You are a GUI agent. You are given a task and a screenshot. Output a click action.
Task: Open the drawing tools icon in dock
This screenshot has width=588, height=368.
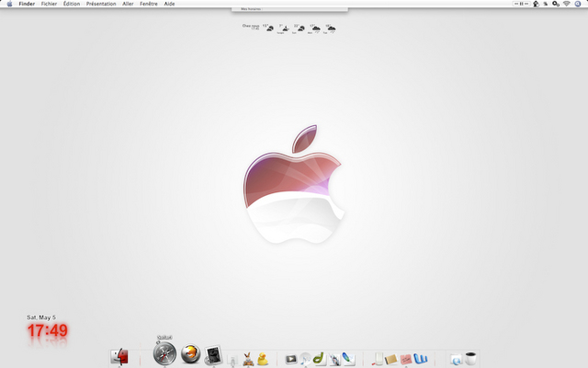pos(334,360)
